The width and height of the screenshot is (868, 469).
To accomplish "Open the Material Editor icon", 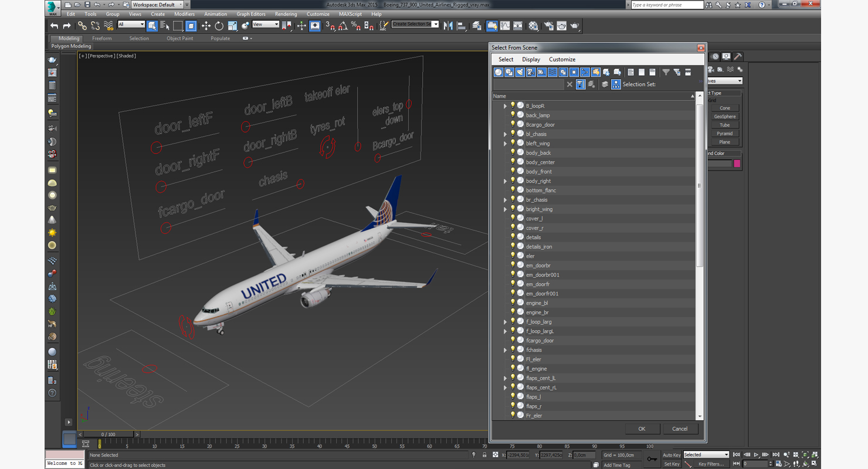I will 533,26.
